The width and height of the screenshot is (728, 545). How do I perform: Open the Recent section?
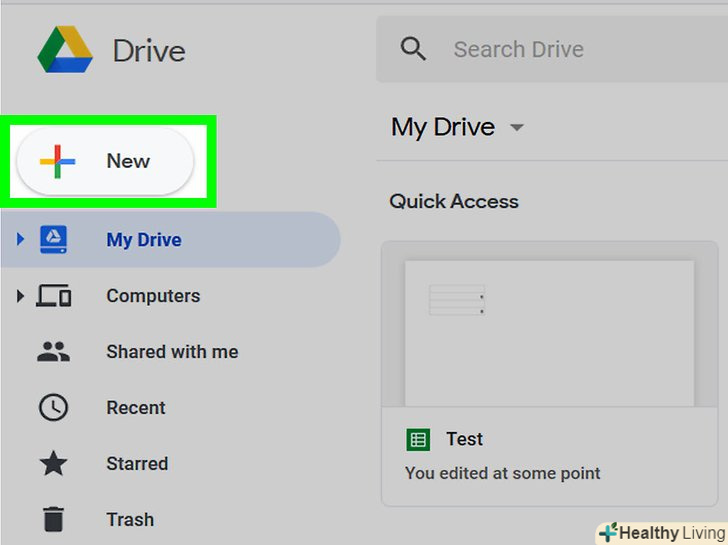[136, 408]
